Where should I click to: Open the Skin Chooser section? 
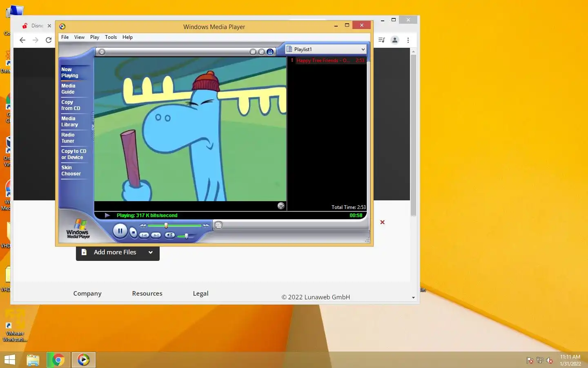tap(75, 171)
